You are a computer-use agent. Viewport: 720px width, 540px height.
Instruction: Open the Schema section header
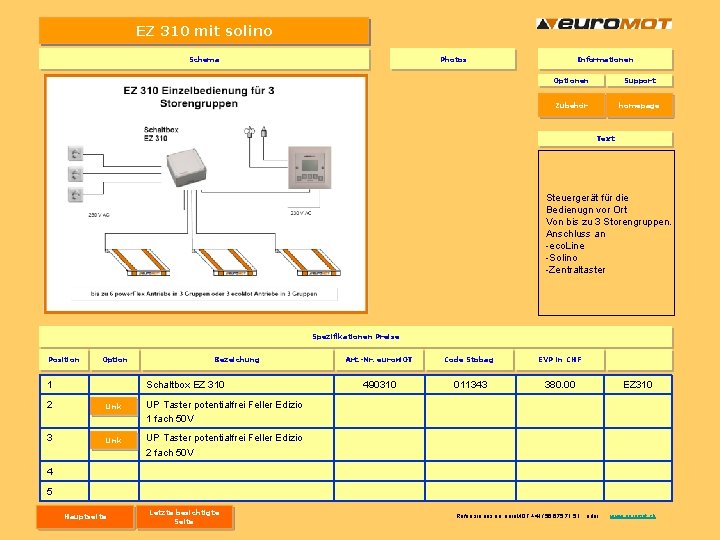pos(204,59)
